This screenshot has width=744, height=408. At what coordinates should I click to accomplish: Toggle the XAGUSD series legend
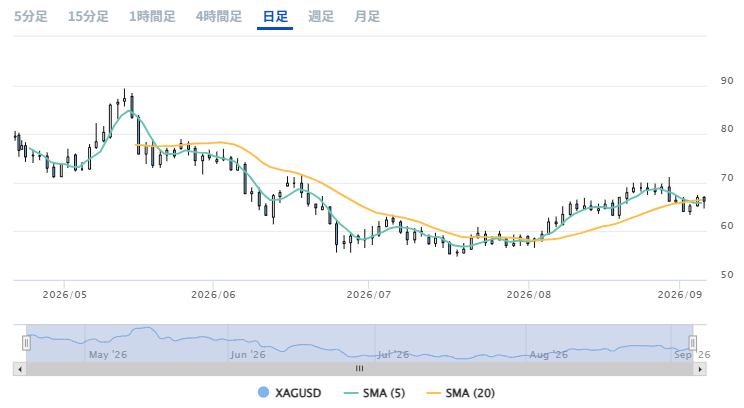(289, 393)
